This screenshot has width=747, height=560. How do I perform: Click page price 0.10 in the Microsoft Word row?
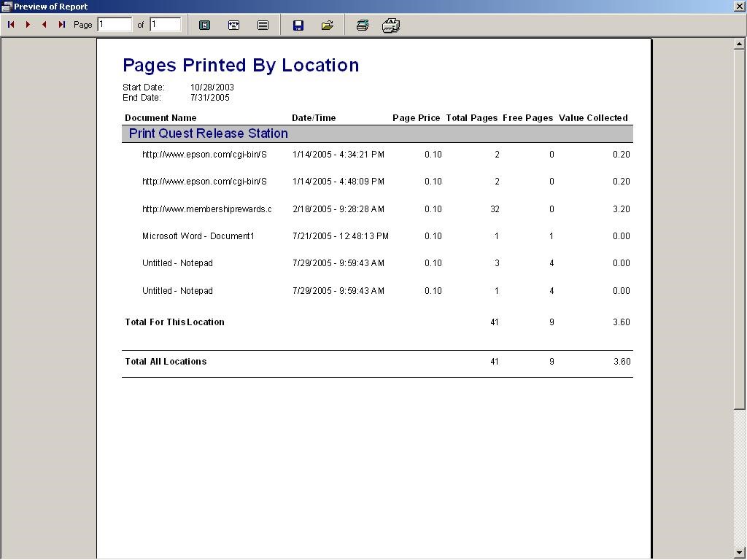coord(433,236)
